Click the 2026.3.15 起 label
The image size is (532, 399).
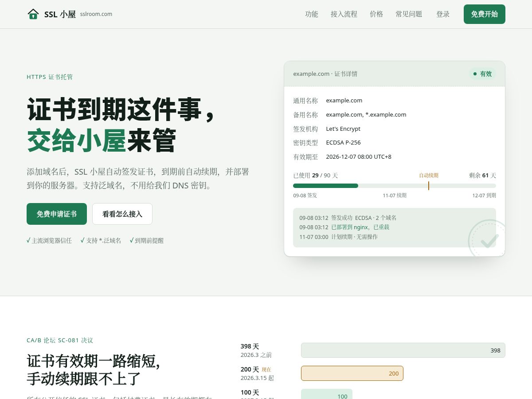pos(257,378)
